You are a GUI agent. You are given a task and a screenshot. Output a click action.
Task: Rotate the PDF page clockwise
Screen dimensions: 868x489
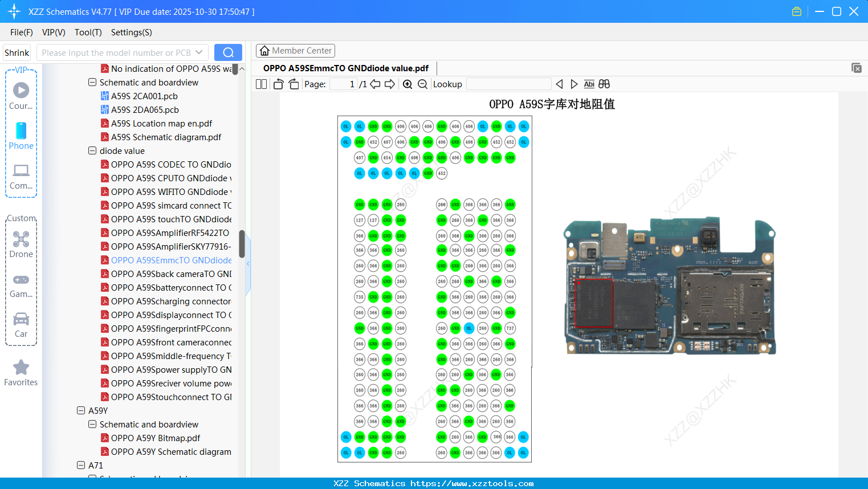pos(293,84)
